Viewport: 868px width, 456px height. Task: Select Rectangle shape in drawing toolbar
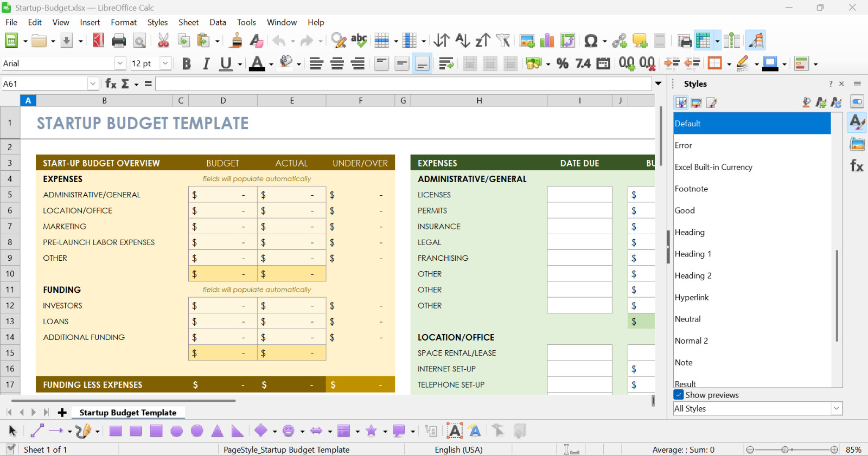pyautogui.click(x=116, y=431)
